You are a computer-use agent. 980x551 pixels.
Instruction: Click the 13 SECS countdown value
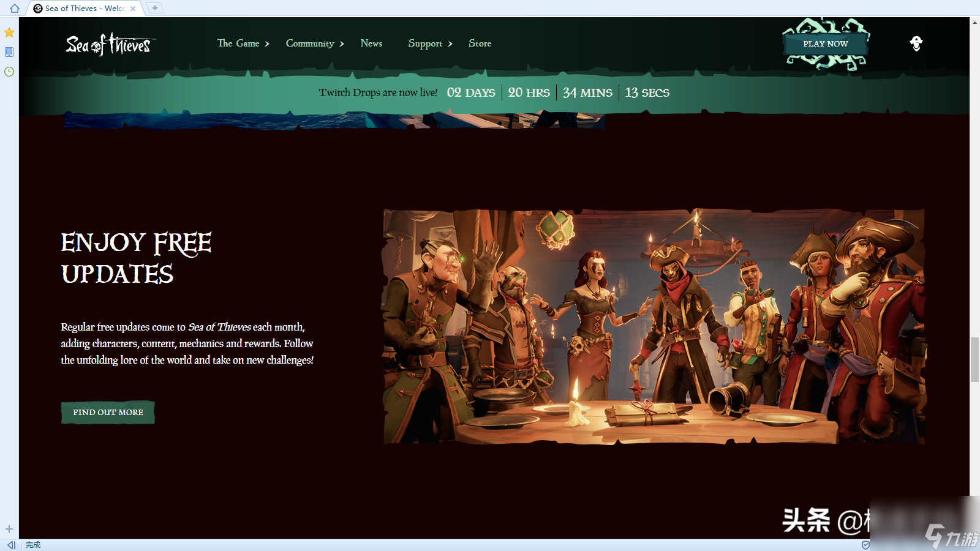tap(647, 92)
